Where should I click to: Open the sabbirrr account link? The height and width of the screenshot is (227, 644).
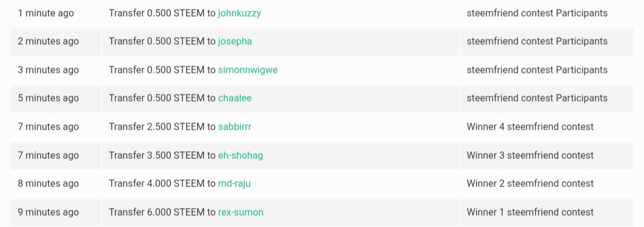tap(234, 127)
